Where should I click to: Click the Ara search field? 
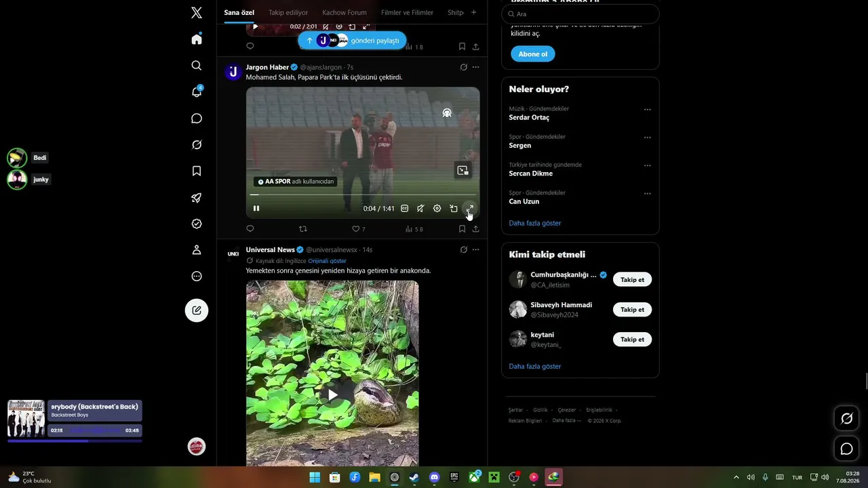pyautogui.click(x=580, y=14)
